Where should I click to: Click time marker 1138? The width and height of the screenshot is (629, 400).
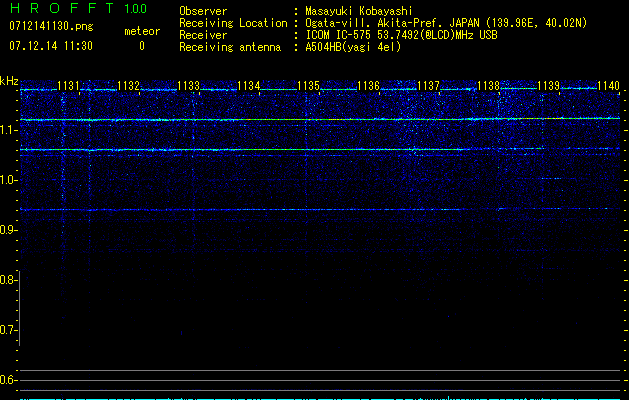point(489,85)
